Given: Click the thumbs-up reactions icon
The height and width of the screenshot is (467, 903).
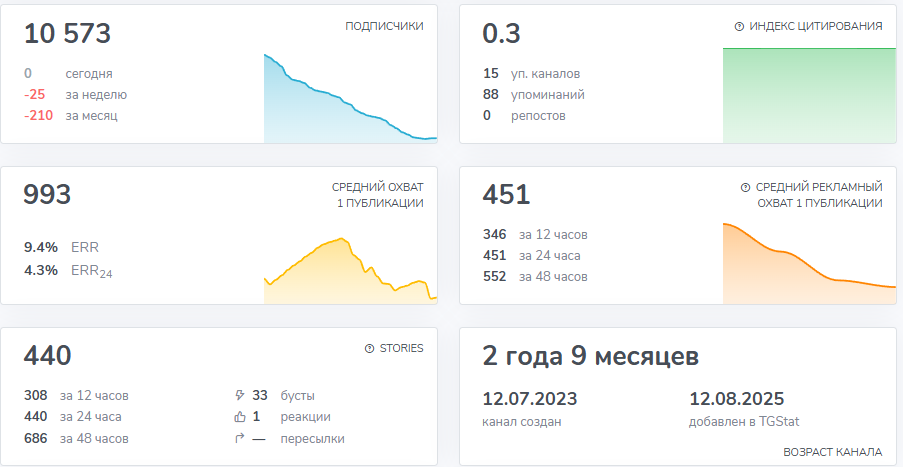Looking at the screenshot, I should [x=238, y=417].
